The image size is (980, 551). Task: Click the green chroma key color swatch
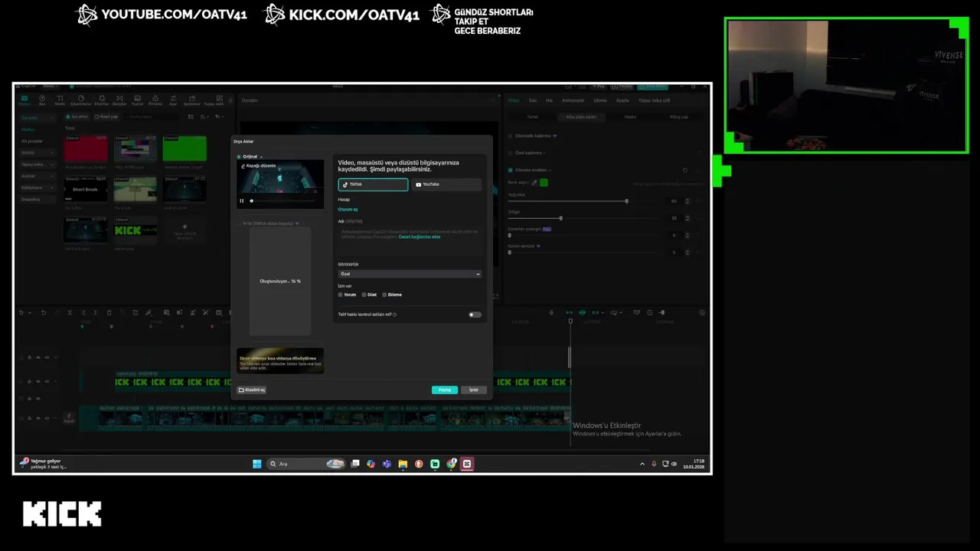click(544, 183)
